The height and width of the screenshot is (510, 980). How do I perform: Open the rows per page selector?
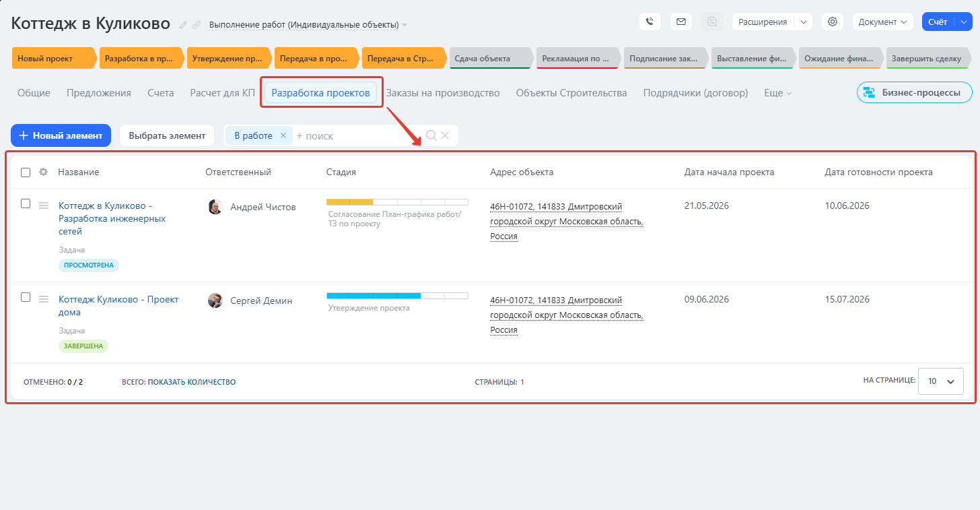[x=940, y=381]
